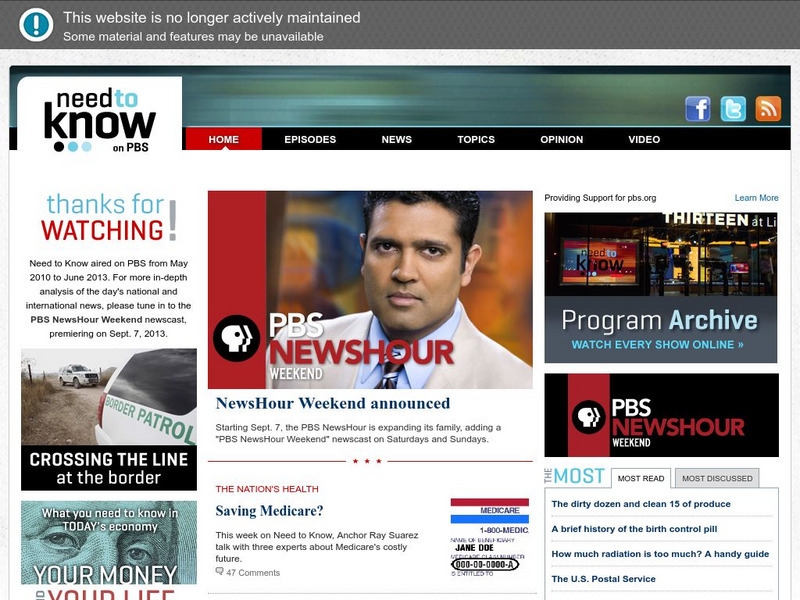
Task: Switch to the MOST READ tab
Action: (x=641, y=478)
